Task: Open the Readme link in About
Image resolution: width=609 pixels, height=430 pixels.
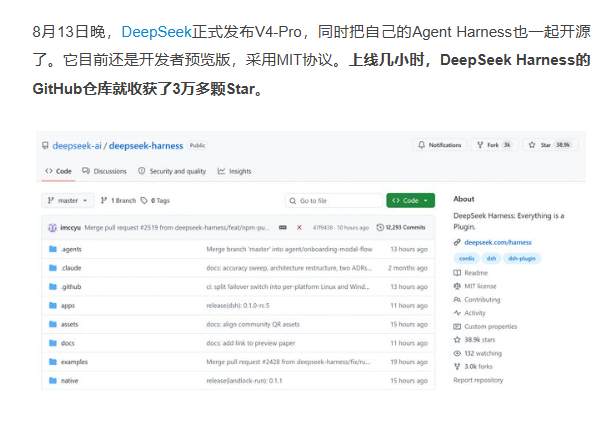Action: tap(476, 273)
